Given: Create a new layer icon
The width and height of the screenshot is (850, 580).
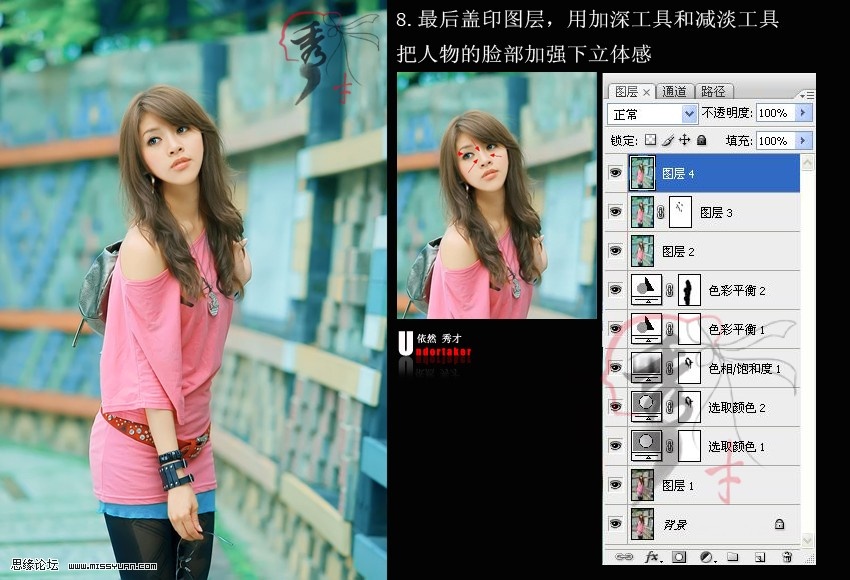Looking at the screenshot, I should pos(760,557).
